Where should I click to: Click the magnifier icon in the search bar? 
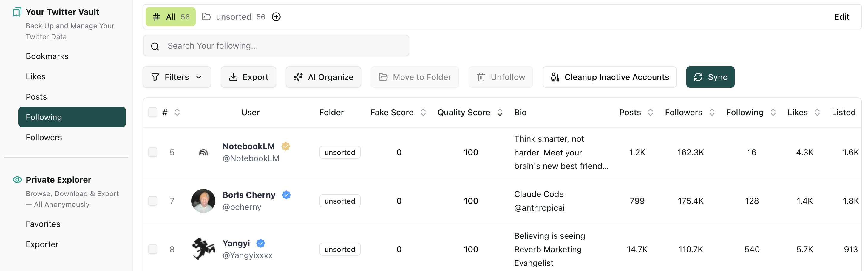(x=155, y=46)
